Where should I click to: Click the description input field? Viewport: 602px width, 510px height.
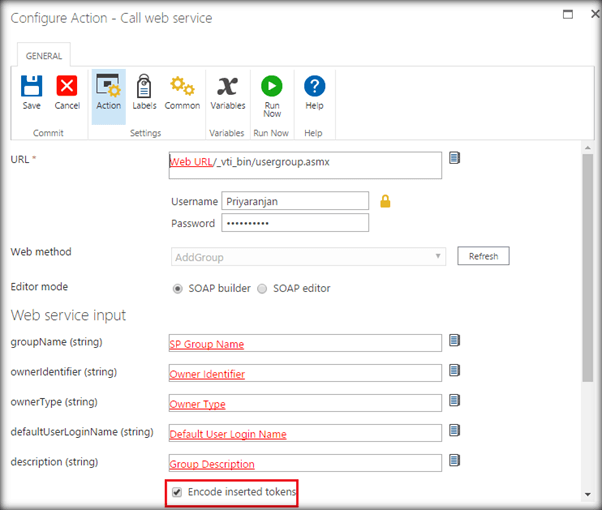(305, 463)
